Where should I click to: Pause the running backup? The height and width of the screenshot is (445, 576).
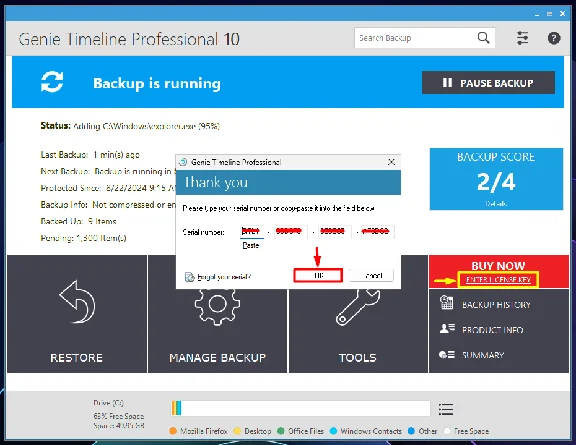pos(488,83)
